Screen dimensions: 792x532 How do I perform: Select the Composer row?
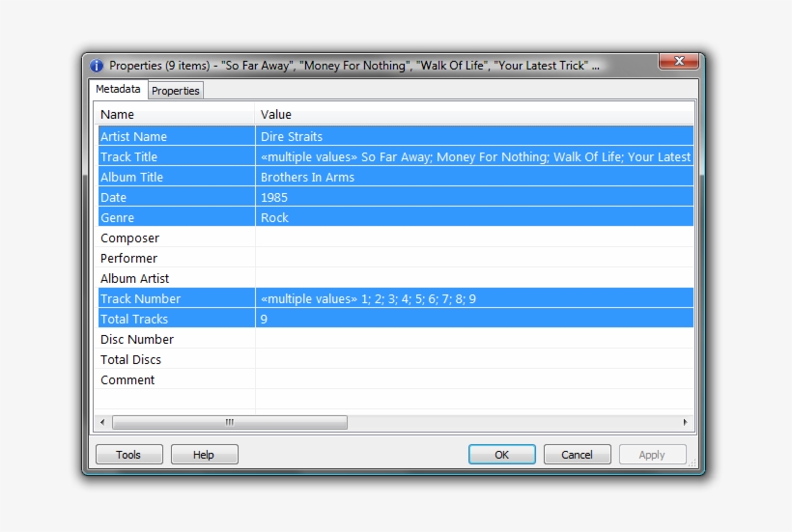click(x=396, y=238)
